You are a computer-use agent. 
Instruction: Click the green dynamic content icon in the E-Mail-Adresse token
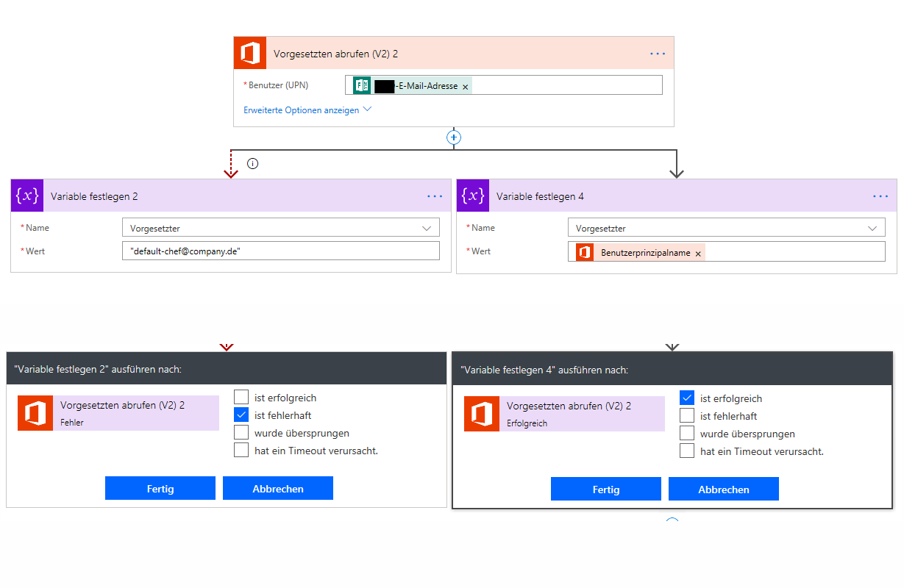360,85
